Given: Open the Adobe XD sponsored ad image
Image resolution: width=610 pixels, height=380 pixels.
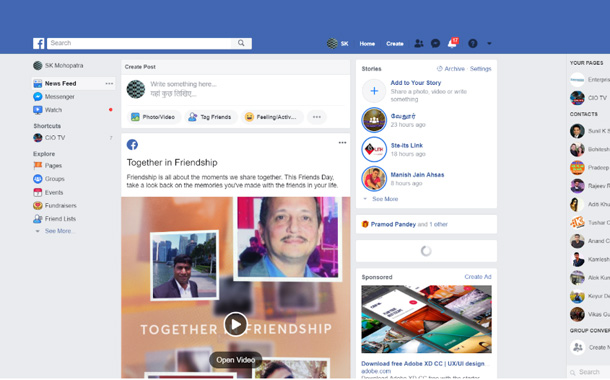Looking at the screenshot, I should pos(426,319).
